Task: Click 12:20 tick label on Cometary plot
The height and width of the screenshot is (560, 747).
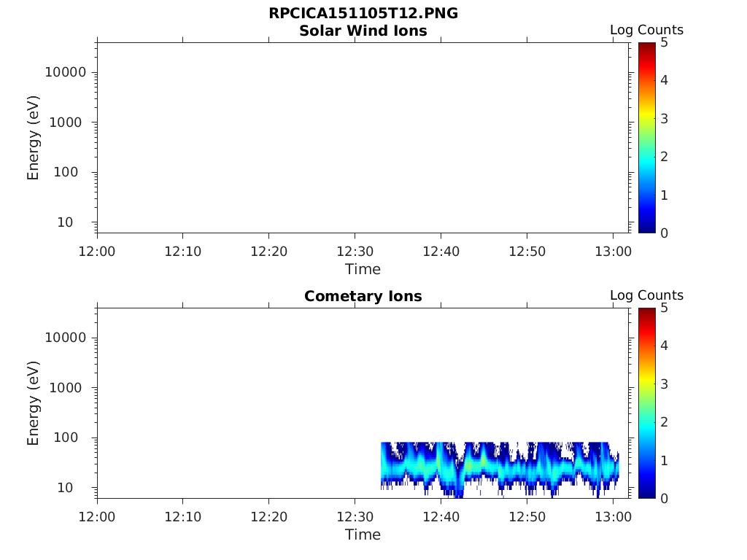Action: [x=269, y=517]
